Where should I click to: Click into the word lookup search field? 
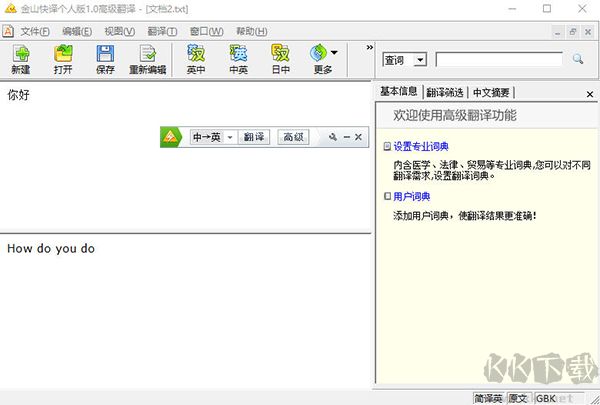tap(498, 60)
